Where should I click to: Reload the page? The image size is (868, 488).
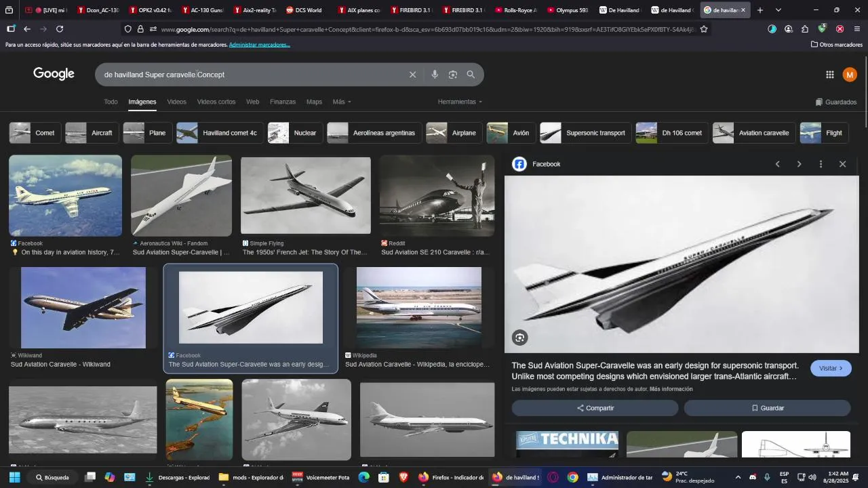pos(60,29)
